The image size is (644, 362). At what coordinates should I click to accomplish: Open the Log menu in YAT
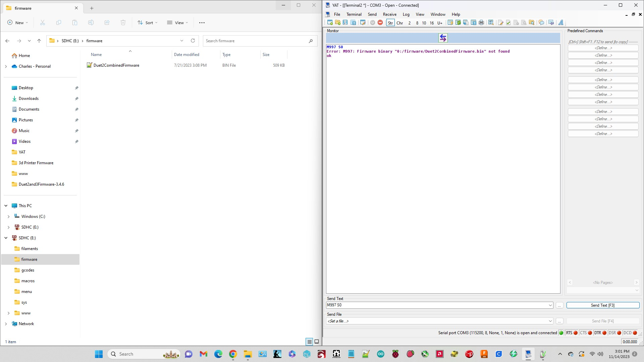point(406,14)
